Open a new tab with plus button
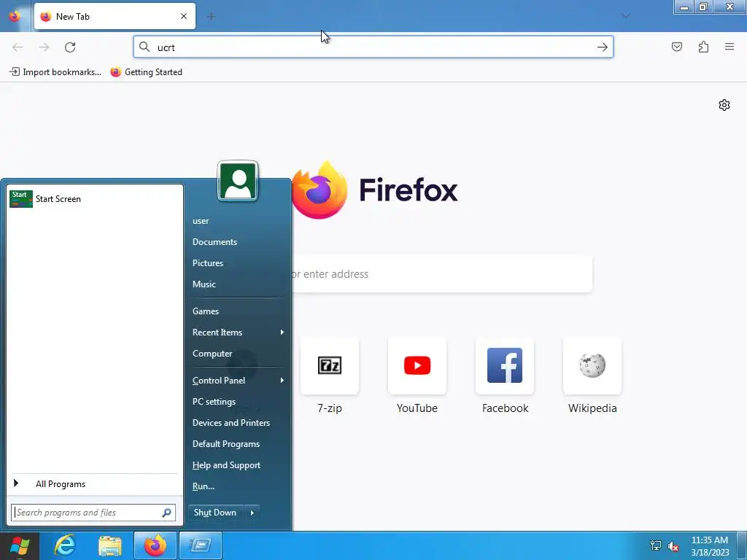Viewport: 747px width, 560px height. coord(211,17)
